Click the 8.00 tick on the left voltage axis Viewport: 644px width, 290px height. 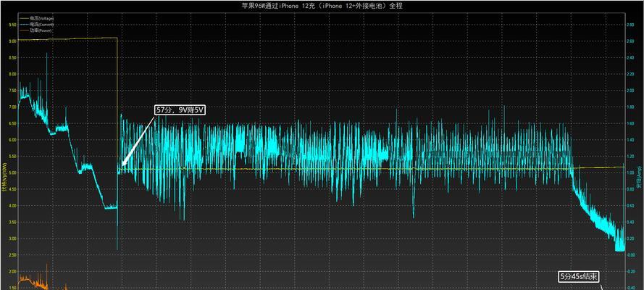(x=12, y=74)
